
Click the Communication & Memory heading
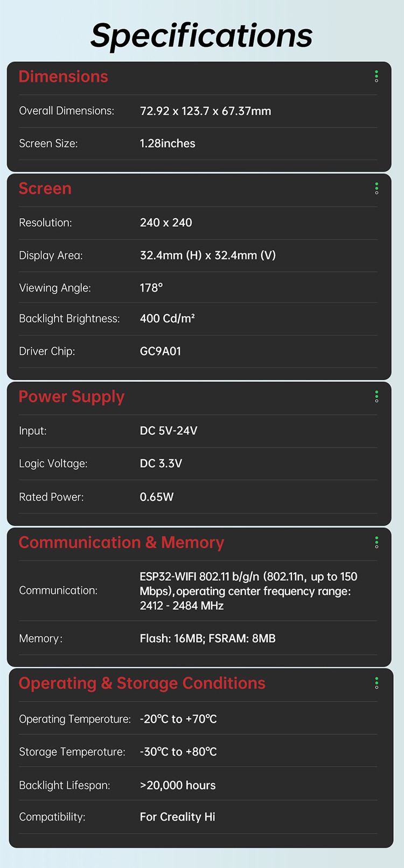coord(121,543)
